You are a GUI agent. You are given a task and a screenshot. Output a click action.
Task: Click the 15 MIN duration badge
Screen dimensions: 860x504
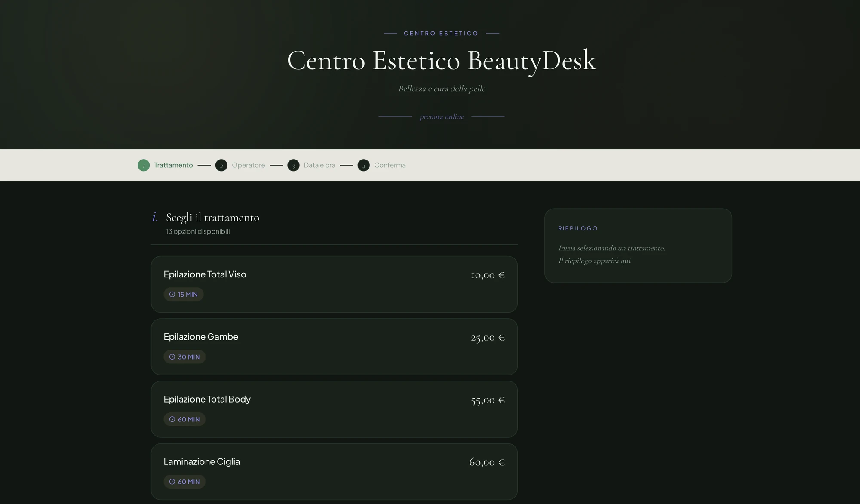coord(184,295)
